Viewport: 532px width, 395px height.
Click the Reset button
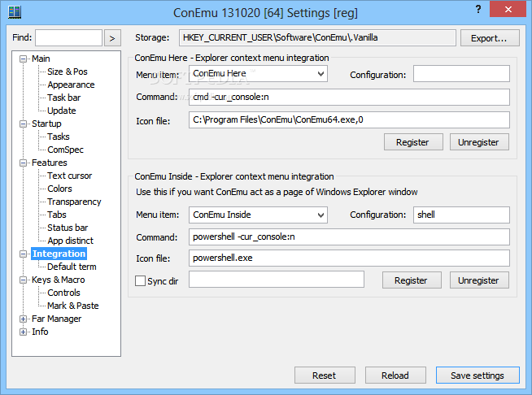pyautogui.click(x=325, y=375)
